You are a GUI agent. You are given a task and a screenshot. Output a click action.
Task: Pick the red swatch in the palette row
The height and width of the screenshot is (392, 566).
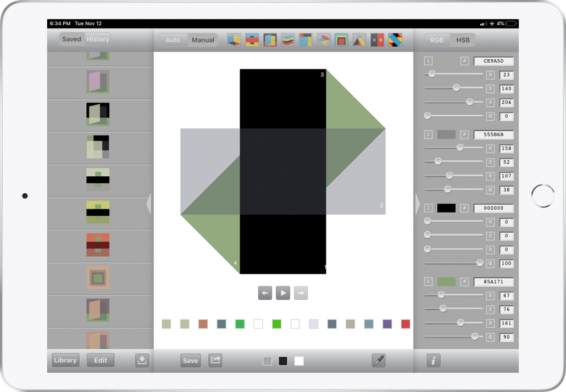point(406,324)
